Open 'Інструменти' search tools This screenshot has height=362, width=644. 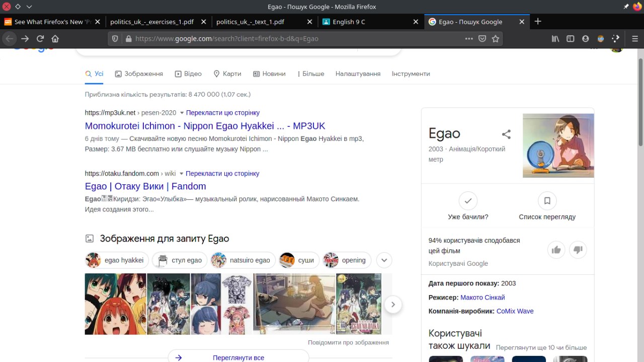[x=411, y=74]
